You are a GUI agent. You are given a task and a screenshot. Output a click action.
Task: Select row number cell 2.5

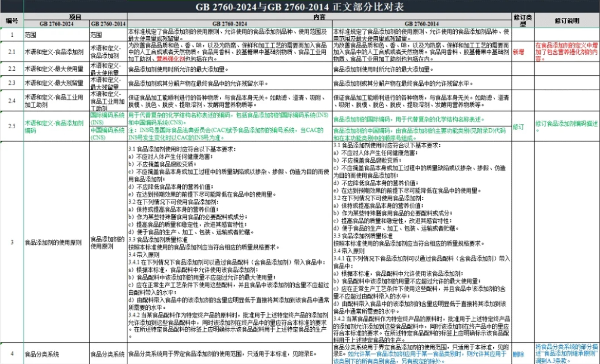pyautogui.click(x=11, y=127)
